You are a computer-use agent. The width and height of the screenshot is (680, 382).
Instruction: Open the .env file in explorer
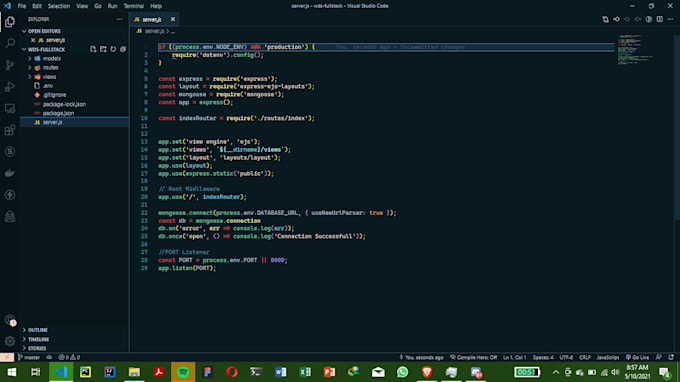point(48,86)
